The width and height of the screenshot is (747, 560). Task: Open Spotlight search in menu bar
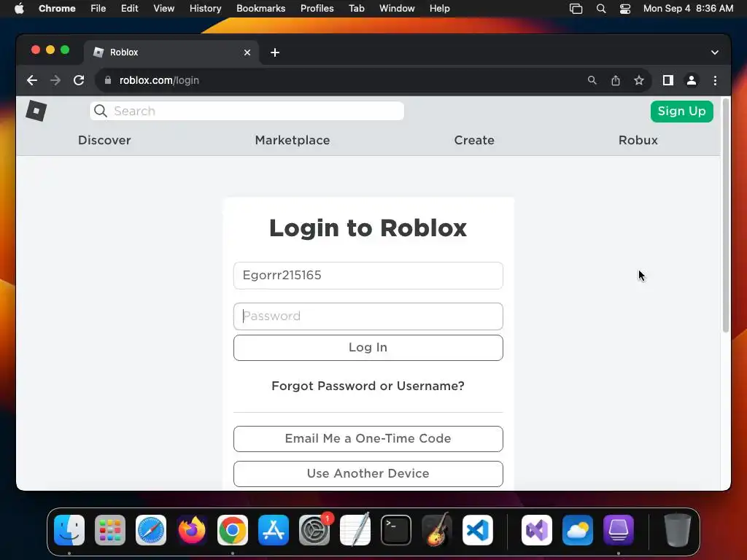coord(601,9)
